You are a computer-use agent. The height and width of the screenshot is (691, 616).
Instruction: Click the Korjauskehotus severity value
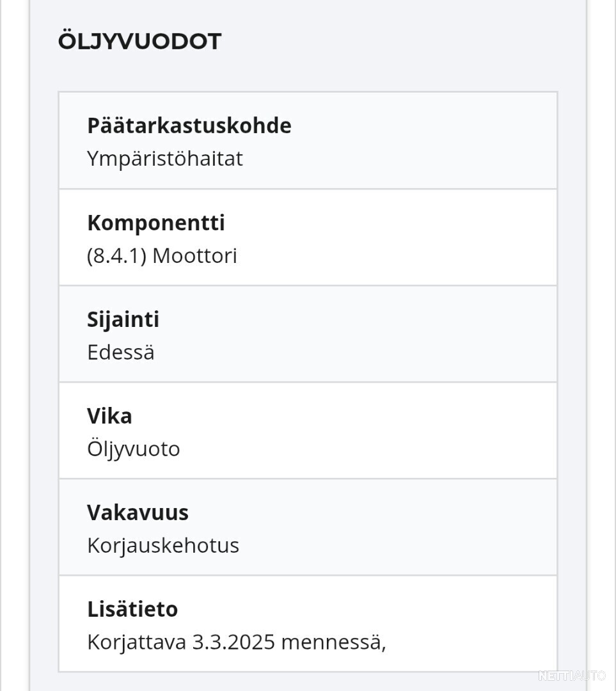163,546
